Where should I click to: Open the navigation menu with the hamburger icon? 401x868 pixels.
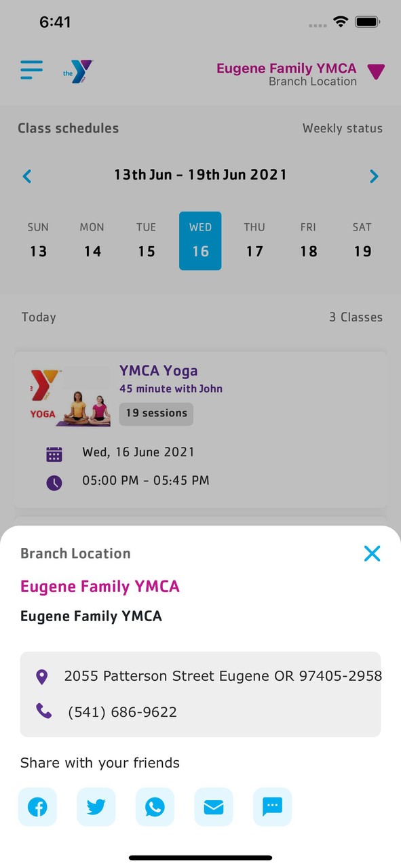point(31,70)
